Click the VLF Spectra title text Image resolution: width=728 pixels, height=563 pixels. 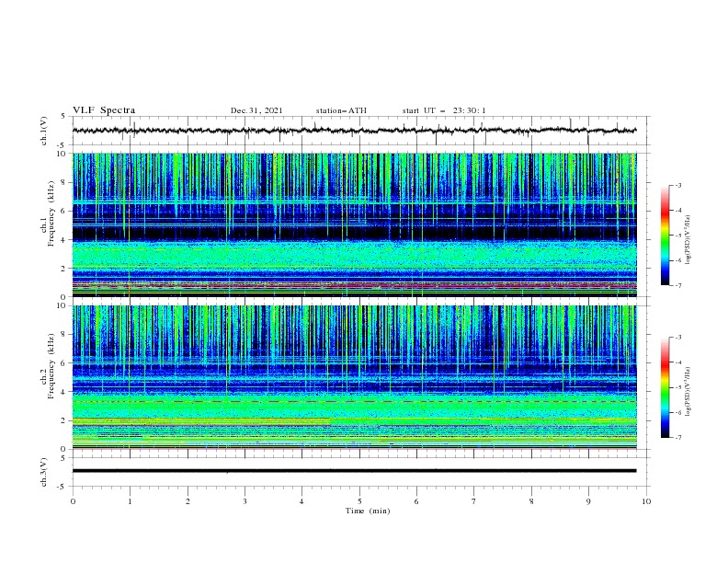pyautogui.click(x=104, y=110)
